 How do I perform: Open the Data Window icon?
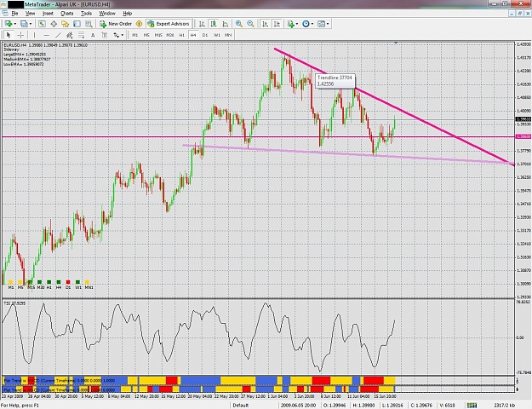click(x=54, y=24)
